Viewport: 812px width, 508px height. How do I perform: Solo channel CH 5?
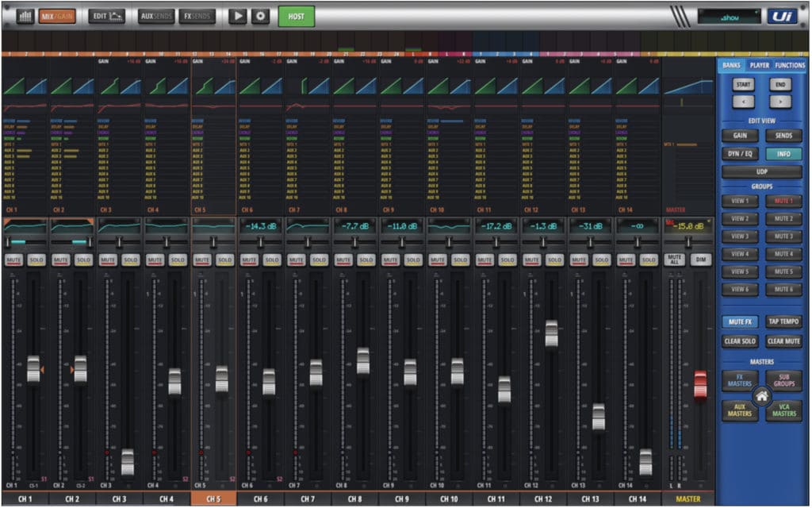[225, 260]
